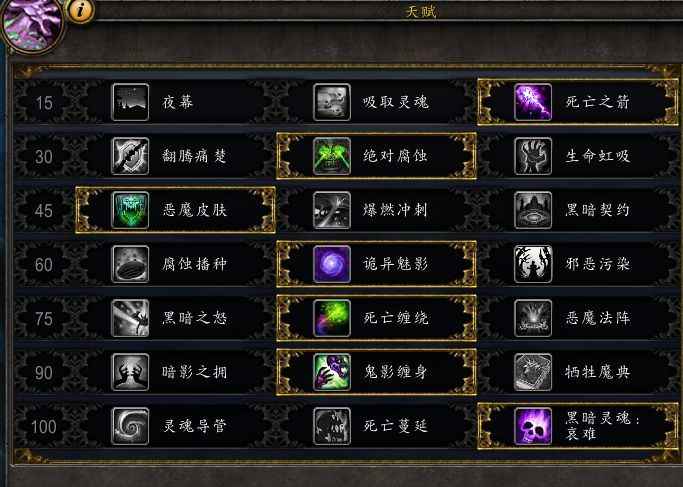
Task: Click the 黑暗灵魂：哀难 skull icon
Action: pos(533,426)
